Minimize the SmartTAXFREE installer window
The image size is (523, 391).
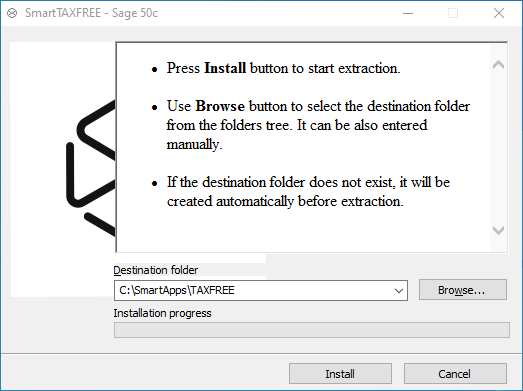[x=408, y=13]
